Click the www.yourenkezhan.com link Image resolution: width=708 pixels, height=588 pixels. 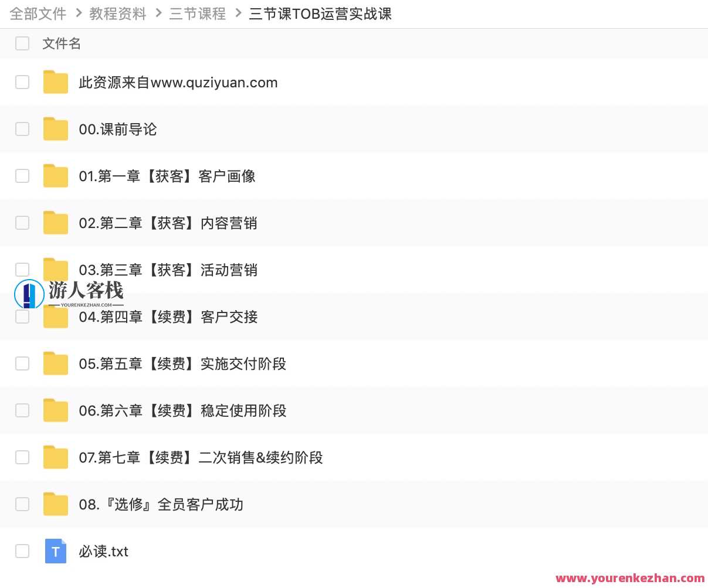click(628, 578)
